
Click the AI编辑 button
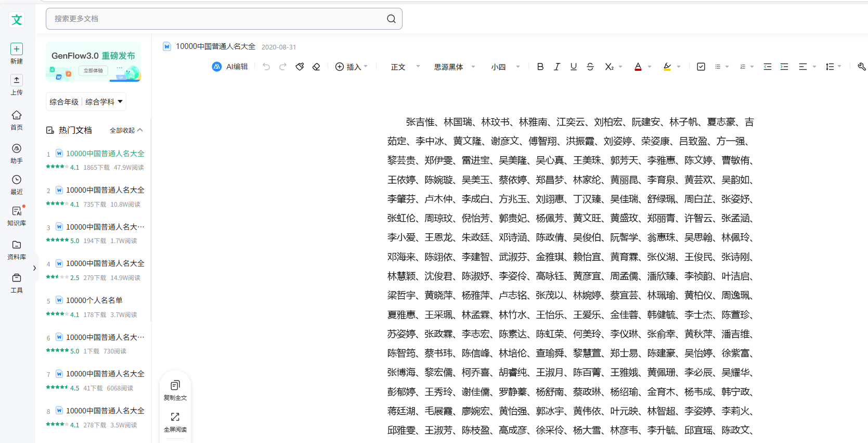(x=230, y=67)
